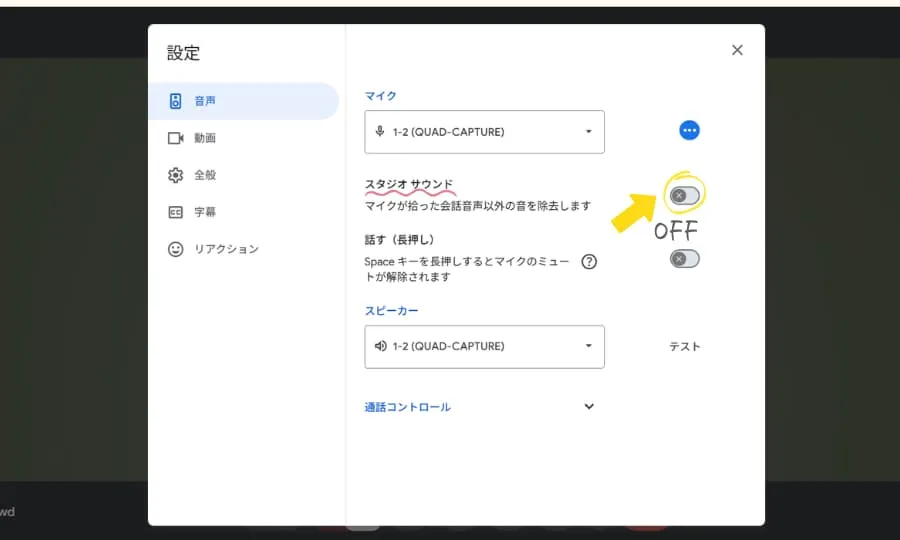Click the smiley icon for リアクション
Image resolution: width=900 pixels, height=540 pixels.
176,249
